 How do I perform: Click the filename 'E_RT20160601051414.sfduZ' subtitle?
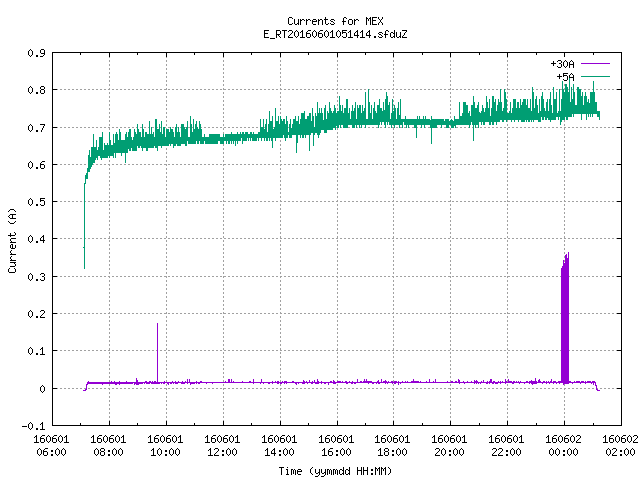pos(335,34)
